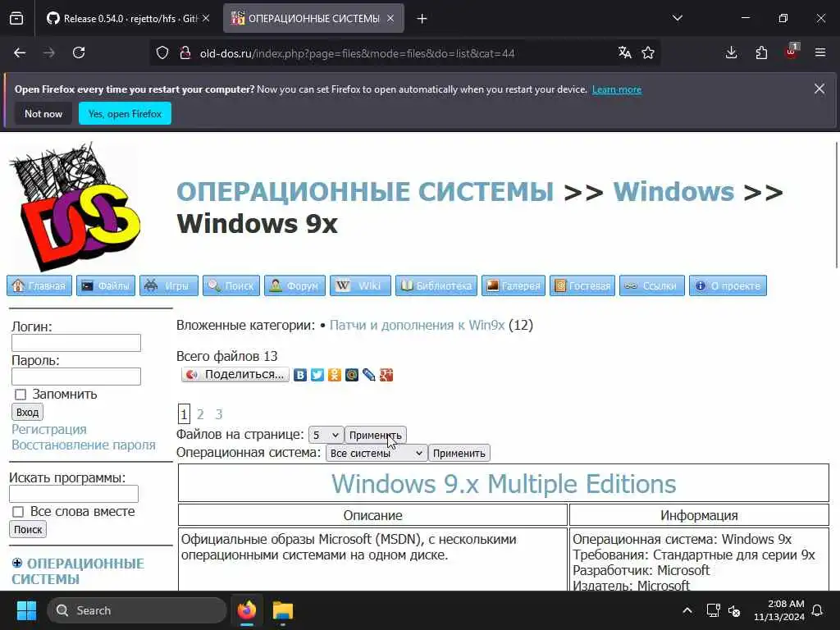This screenshot has width=840, height=630.
Task: Apply the operating system filter button
Action: [x=459, y=453]
